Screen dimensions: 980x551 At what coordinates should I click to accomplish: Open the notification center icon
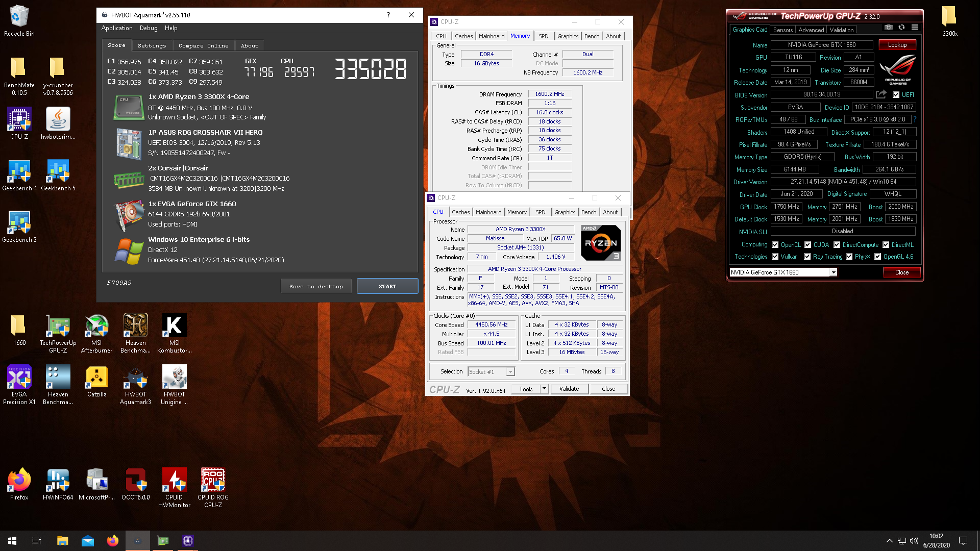click(963, 541)
